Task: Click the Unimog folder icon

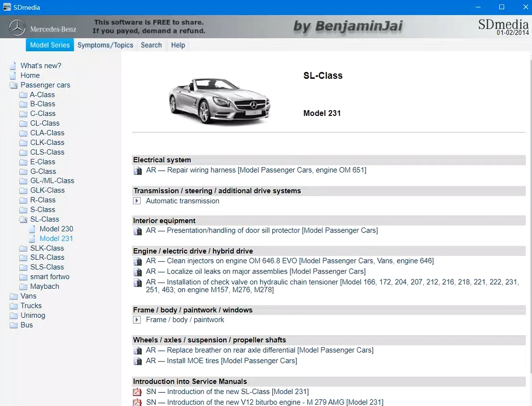Action: coord(13,316)
